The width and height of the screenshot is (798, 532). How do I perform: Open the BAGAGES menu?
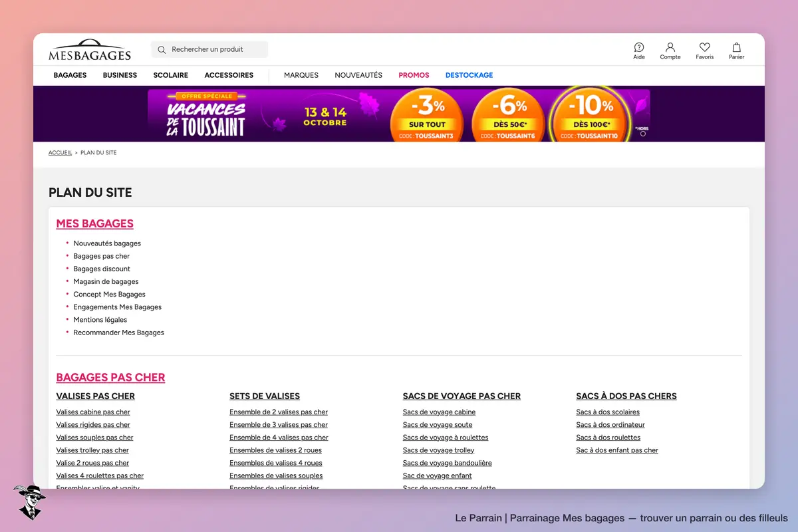click(x=70, y=75)
